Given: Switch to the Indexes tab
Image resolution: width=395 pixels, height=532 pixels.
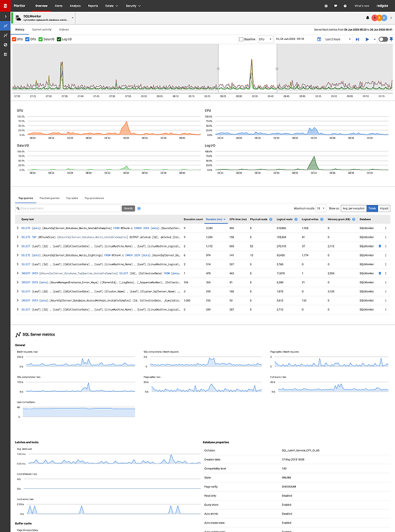Looking at the screenshot, I should click(x=64, y=29).
